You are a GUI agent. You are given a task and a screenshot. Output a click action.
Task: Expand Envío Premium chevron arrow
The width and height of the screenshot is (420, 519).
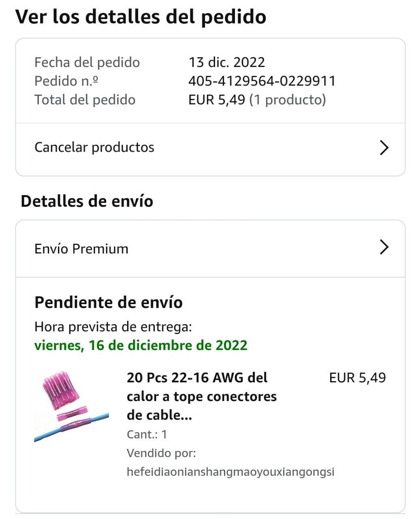coord(384,247)
